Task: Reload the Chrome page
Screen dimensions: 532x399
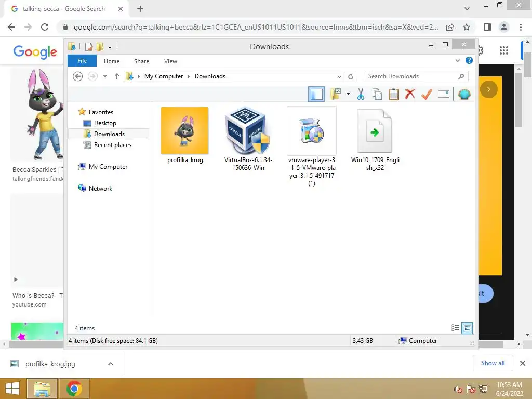Action: (45, 27)
